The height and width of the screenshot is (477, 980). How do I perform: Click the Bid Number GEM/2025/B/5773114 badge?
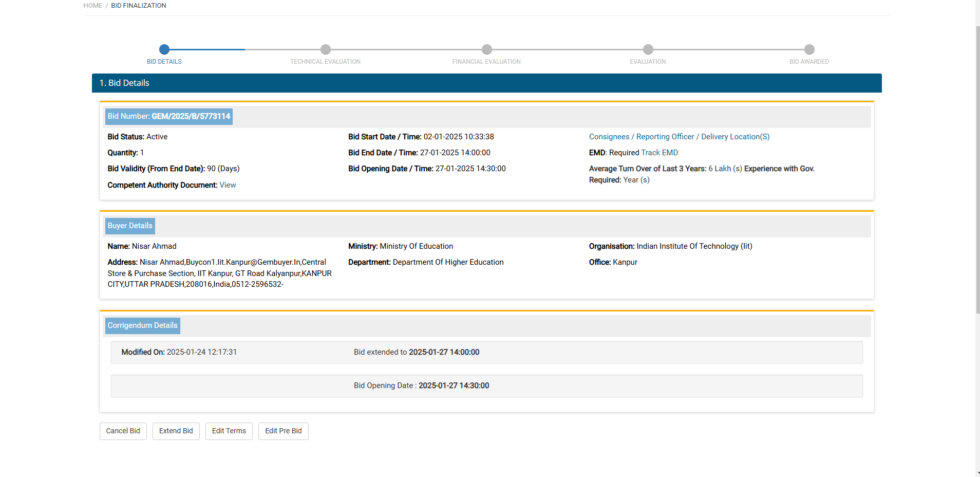[x=169, y=117]
